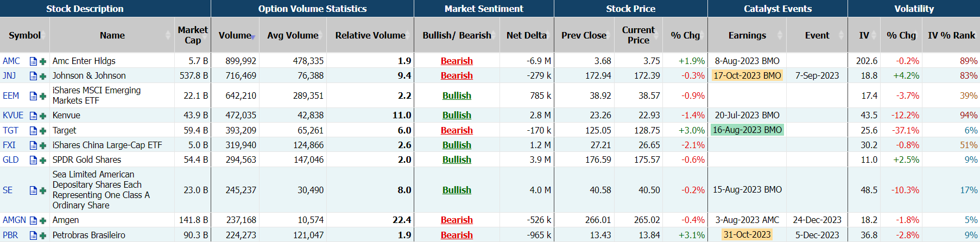This screenshot has width=980, height=242.
Task: Click the document icon for PBR
Action: [33, 235]
